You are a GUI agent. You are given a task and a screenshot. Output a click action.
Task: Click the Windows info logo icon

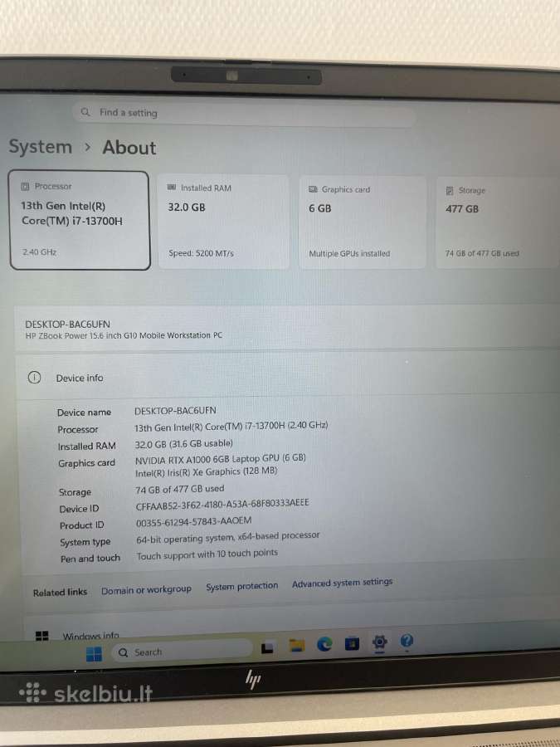click(42, 636)
